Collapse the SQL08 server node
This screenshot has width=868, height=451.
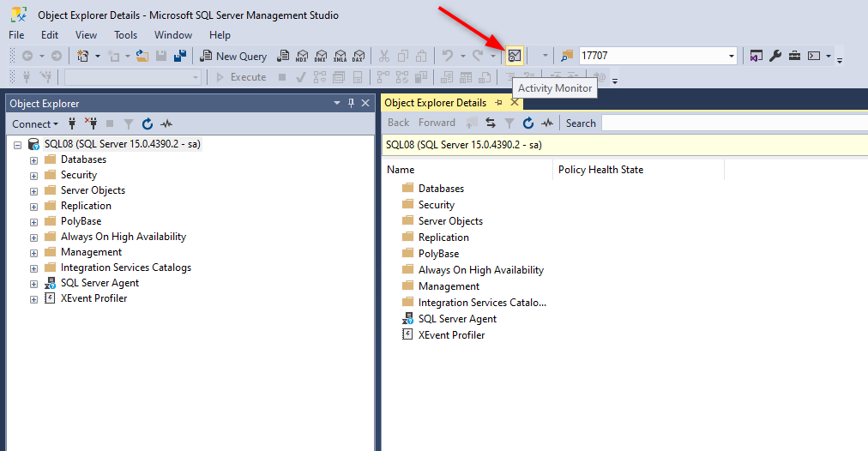click(18, 145)
